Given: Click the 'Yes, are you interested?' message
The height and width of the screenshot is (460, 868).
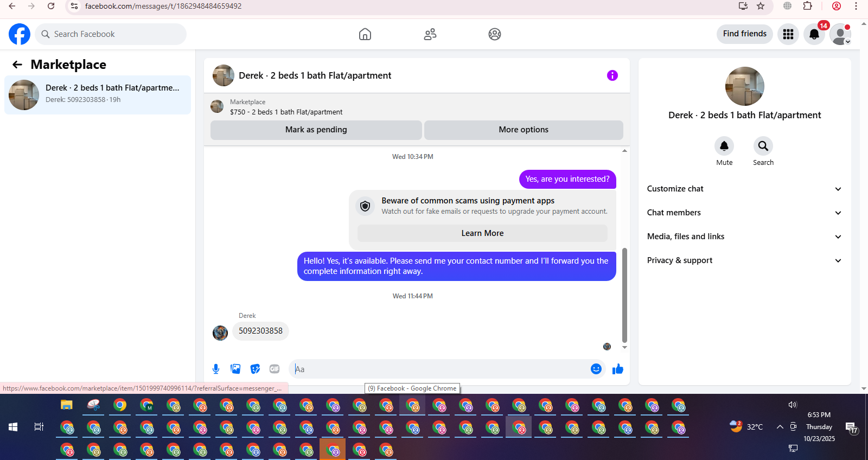Looking at the screenshot, I should pyautogui.click(x=567, y=179).
